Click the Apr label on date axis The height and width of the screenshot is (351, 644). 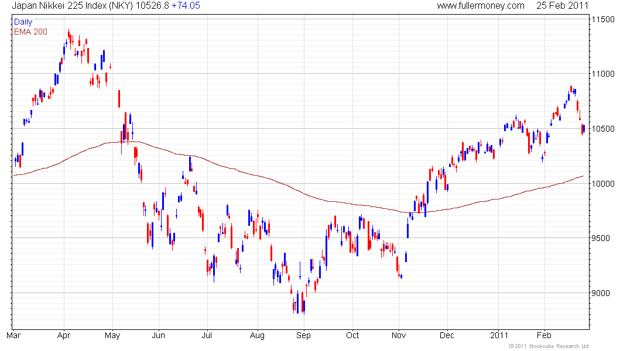pos(64,335)
